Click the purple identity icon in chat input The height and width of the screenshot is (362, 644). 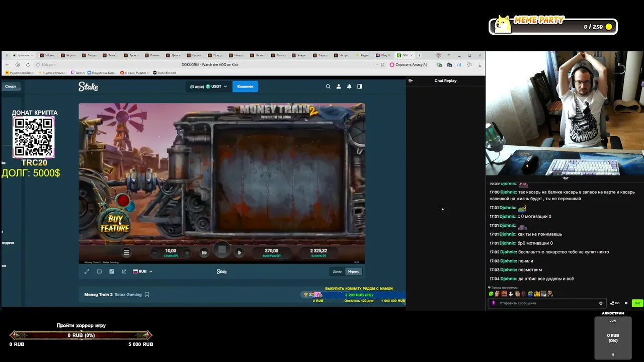click(x=494, y=303)
